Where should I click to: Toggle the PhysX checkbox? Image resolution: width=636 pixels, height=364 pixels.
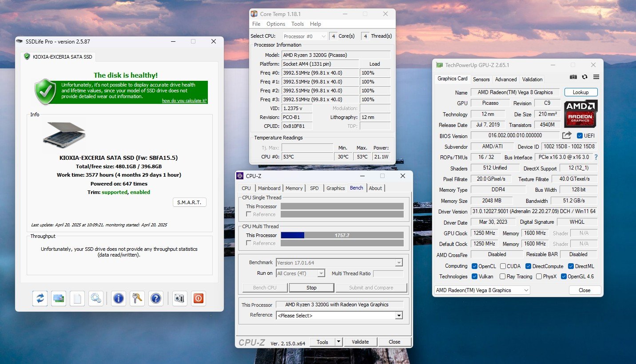click(539, 277)
